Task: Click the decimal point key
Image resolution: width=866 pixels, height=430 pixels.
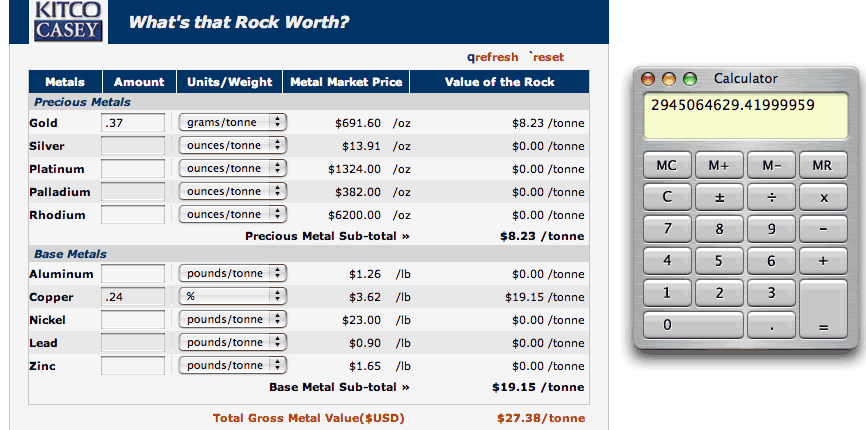Action: 771,325
